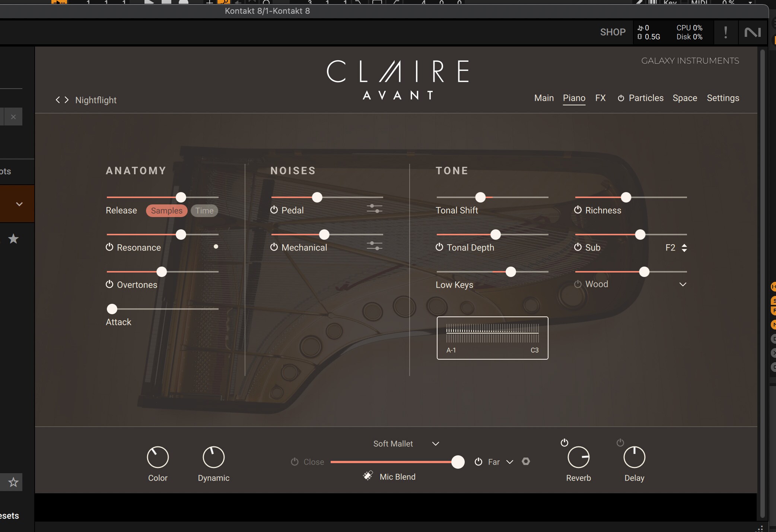Click the Native Instruments logo icon
This screenshot has height=532, width=776.
753,32
